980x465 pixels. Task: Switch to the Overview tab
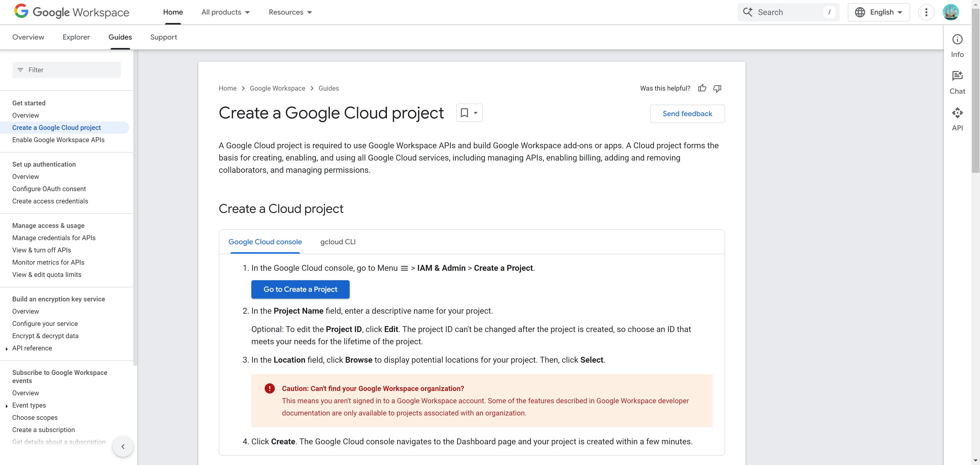point(28,37)
